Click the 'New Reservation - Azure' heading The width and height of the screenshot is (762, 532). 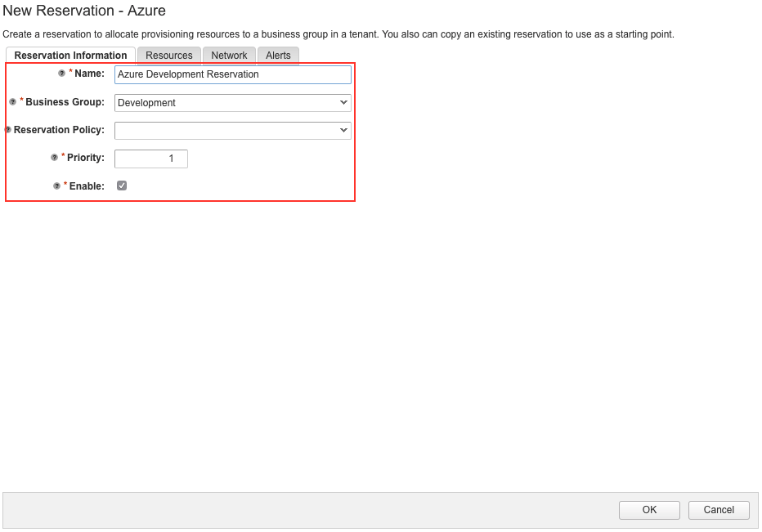84,11
